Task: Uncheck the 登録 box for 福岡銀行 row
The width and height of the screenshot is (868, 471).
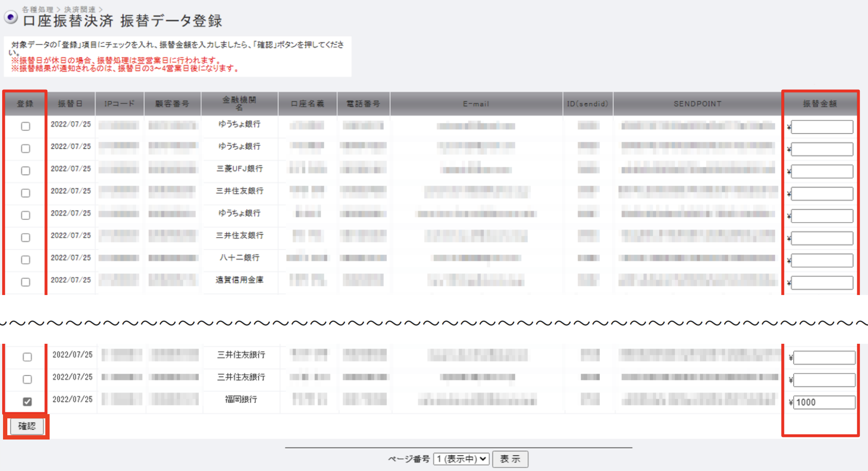Action: [x=27, y=402]
